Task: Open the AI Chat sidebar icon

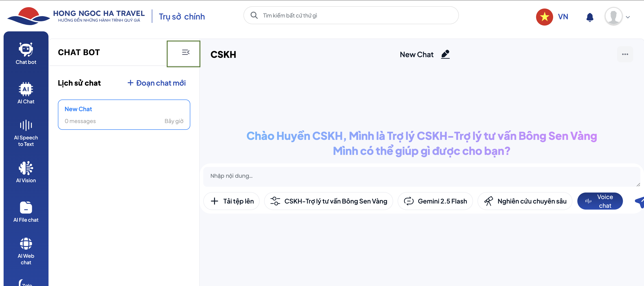Action: coord(26,93)
